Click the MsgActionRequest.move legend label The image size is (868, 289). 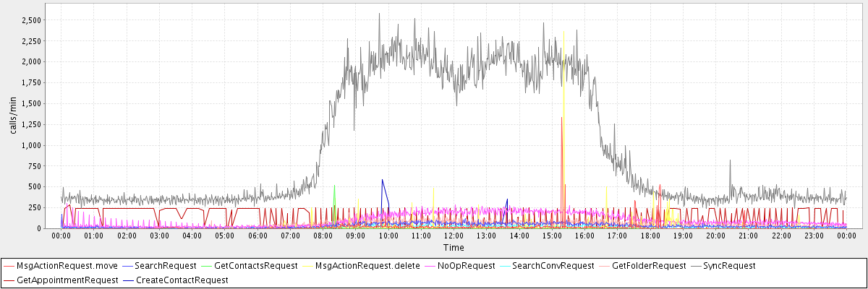pos(67,266)
